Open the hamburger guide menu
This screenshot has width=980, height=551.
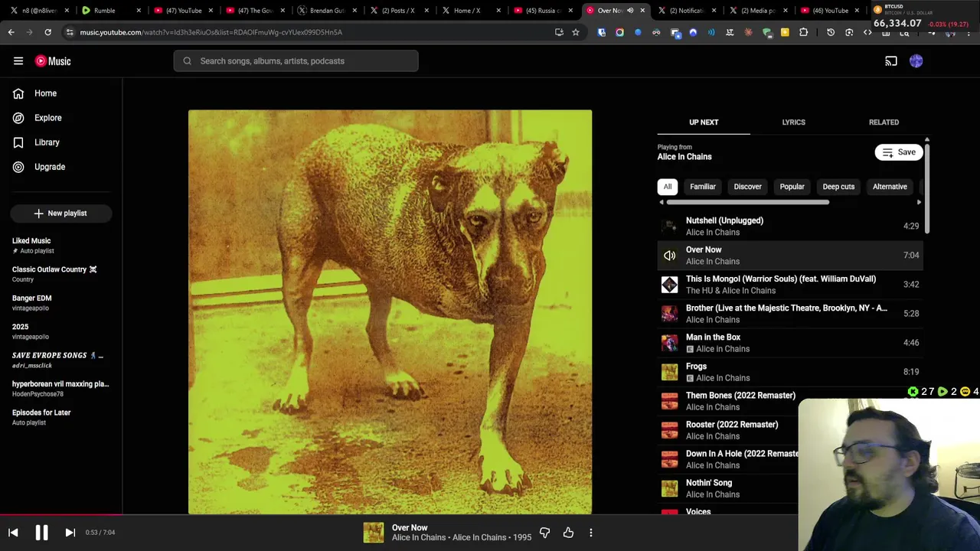pos(18,61)
